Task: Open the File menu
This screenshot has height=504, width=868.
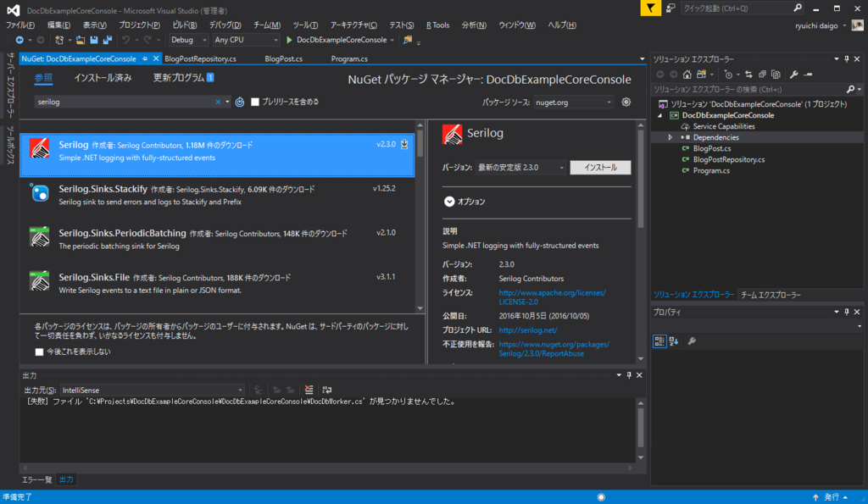Action: (x=20, y=25)
